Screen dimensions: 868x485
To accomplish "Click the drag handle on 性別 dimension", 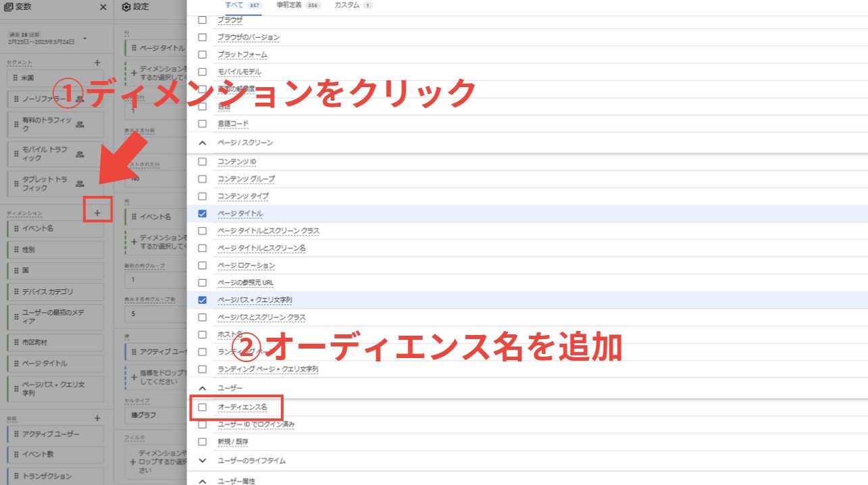I will pos(16,249).
